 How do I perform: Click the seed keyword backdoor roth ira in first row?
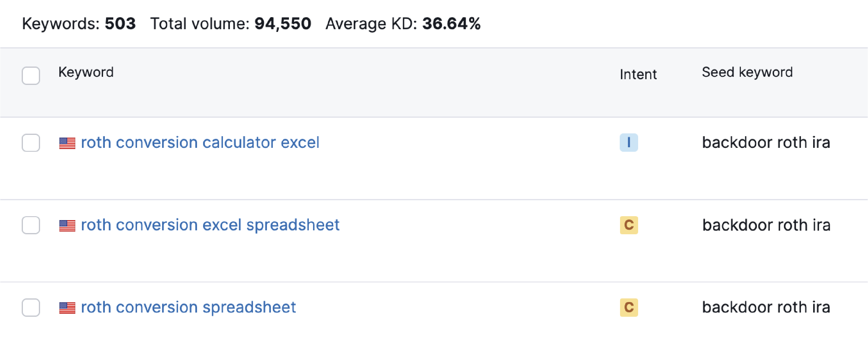click(x=766, y=142)
